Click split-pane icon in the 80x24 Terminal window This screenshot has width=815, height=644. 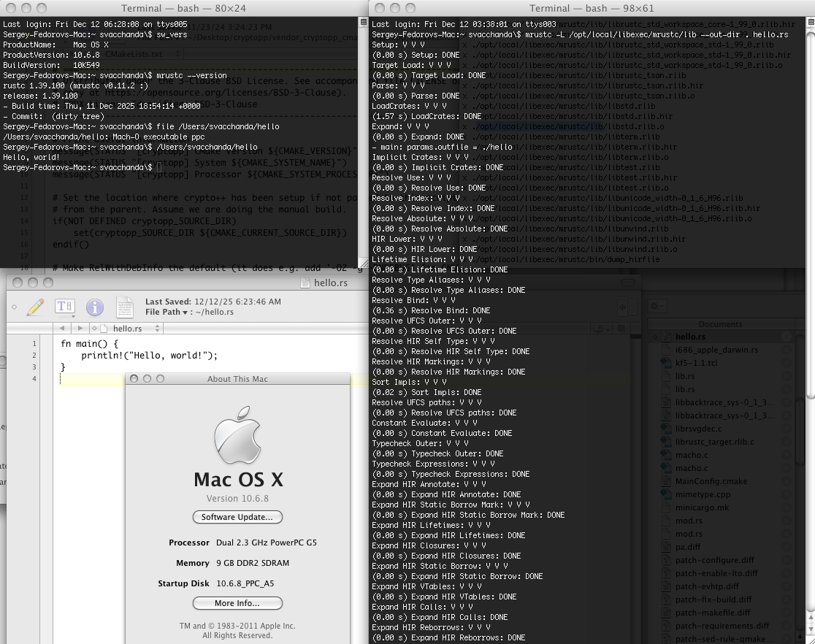click(364, 22)
